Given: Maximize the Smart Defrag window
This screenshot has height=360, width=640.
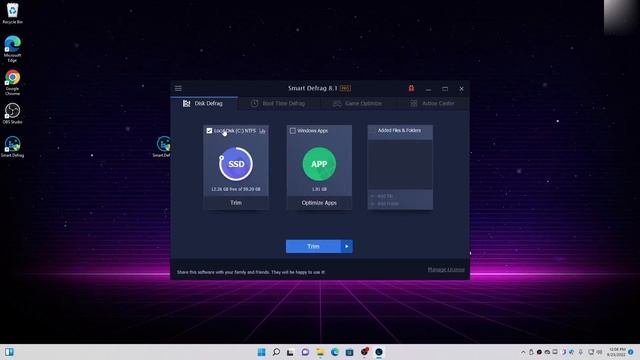Looking at the screenshot, I should click(x=445, y=89).
